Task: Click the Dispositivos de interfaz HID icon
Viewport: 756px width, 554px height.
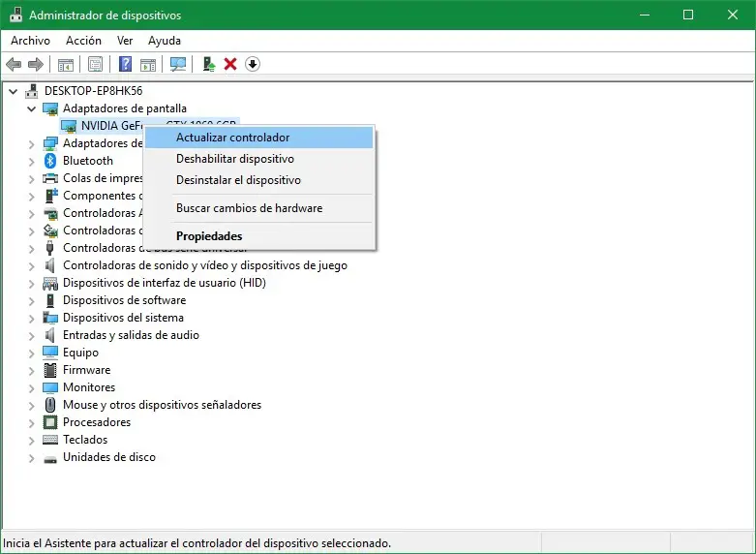Action: (x=50, y=283)
